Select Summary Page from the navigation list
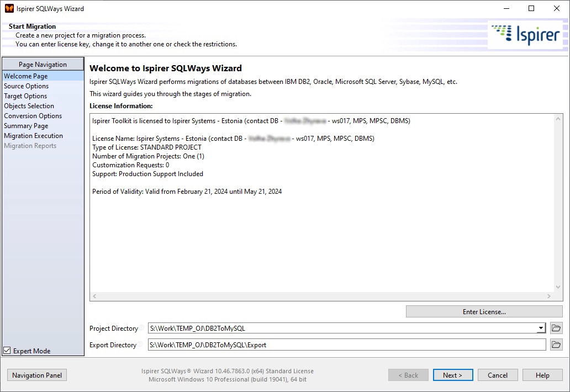Image resolution: width=570 pixels, height=392 pixels. [26, 125]
